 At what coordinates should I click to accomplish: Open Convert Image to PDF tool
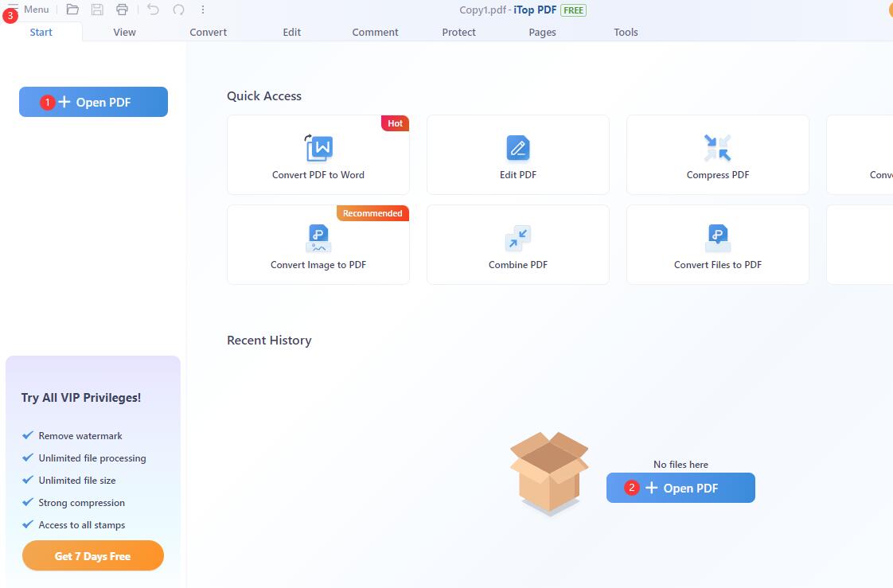coord(318,245)
